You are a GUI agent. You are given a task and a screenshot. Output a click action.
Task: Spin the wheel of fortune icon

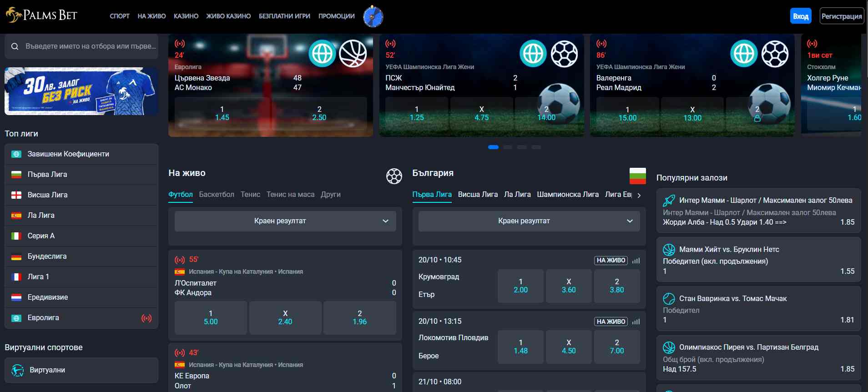[x=373, y=16]
